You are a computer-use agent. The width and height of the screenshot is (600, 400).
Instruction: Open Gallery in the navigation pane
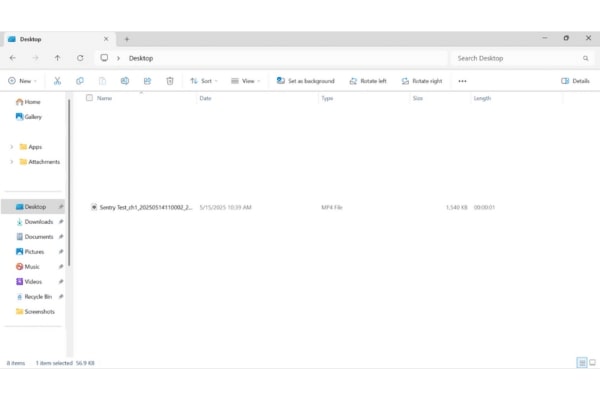click(x=29, y=117)
